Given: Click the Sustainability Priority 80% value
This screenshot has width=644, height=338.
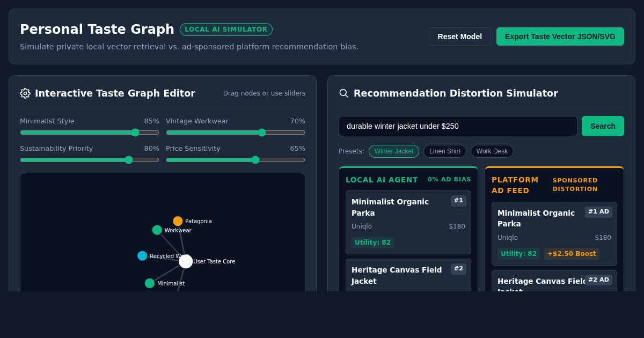Looking at the screenshot, I should (151, 149).
